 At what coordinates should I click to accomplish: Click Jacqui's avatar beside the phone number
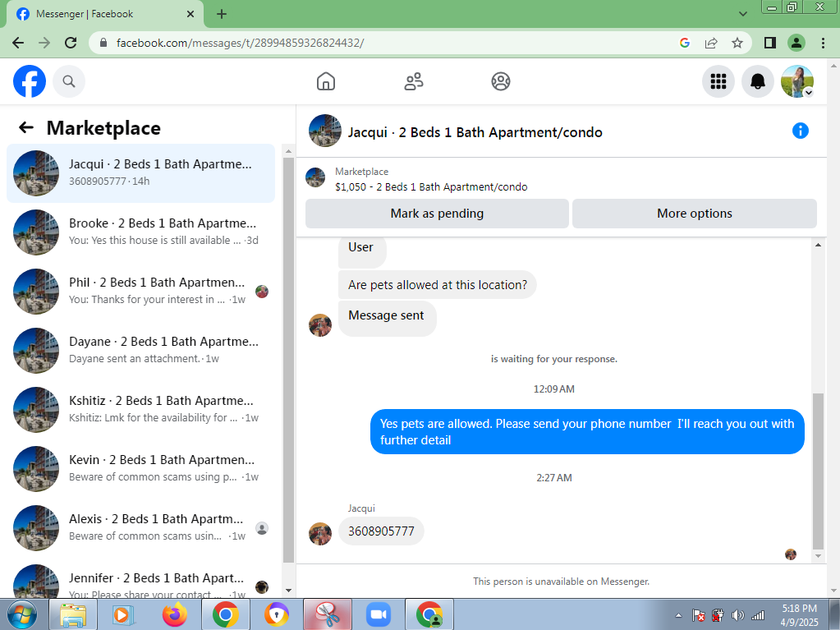(319, 534)
